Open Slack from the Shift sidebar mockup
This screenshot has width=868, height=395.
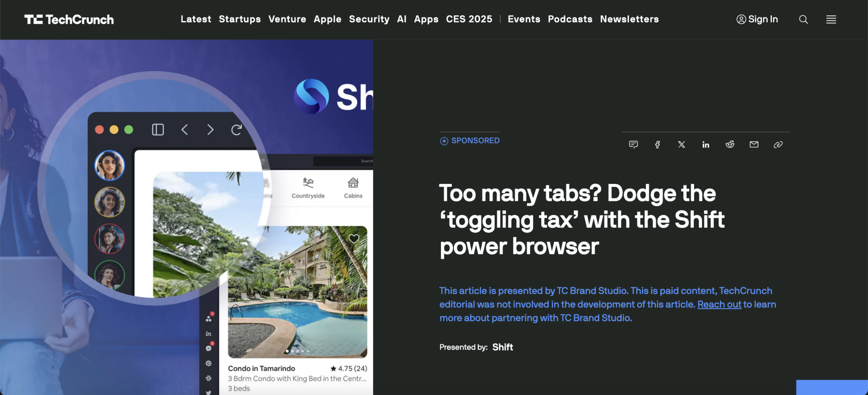pos(208,378)
